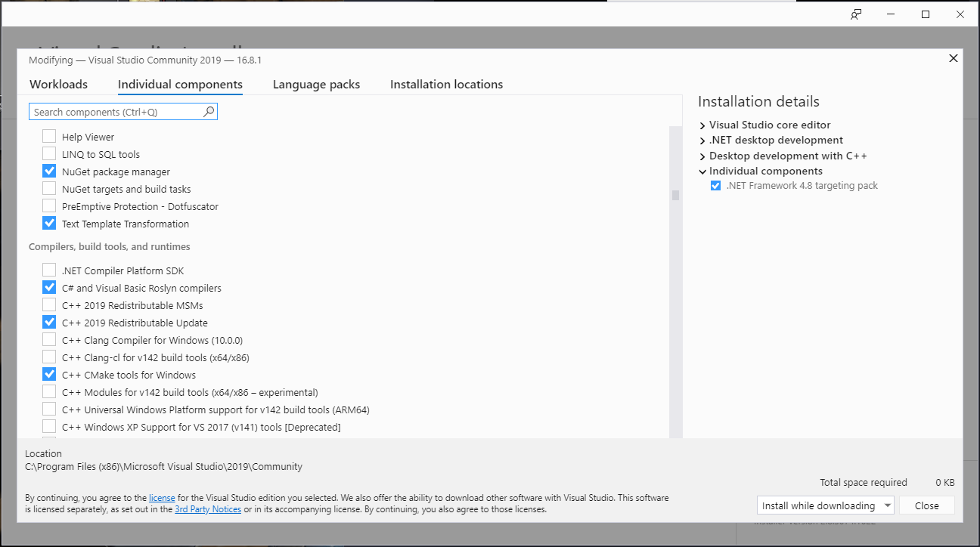This screenshot has height=547, width=980.
Task: Enable C++ Clang-cl for v142 build tools
Action: point(49,357)
